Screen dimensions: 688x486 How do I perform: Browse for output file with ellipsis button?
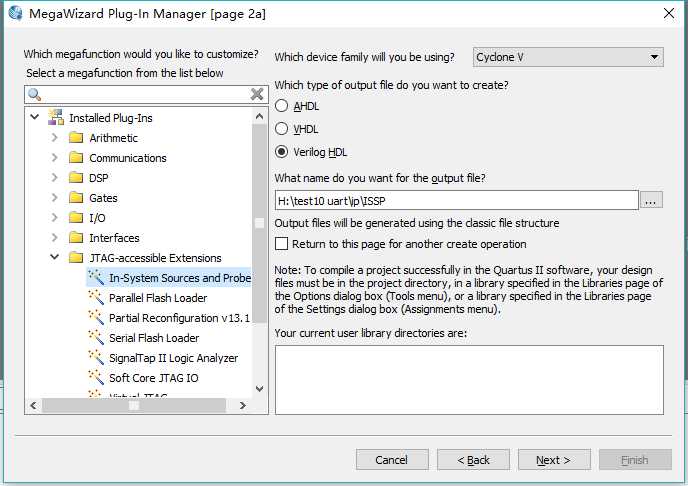651,201
